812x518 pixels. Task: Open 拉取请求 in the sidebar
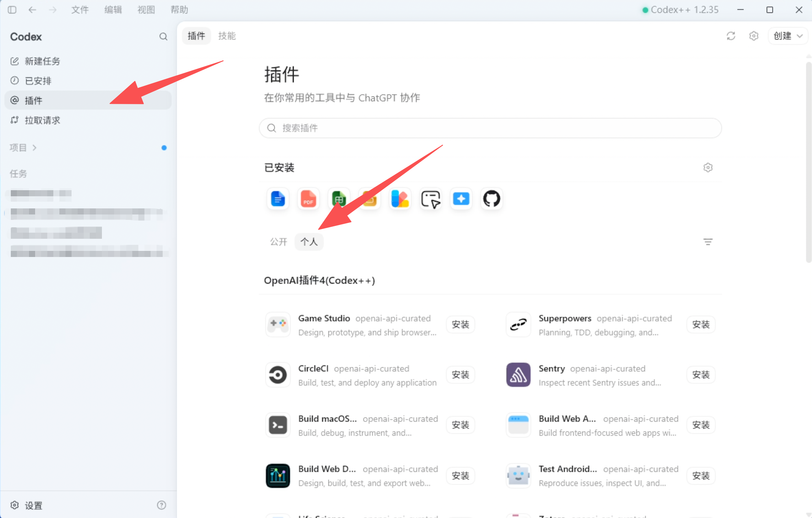click(x=88, y=120)
